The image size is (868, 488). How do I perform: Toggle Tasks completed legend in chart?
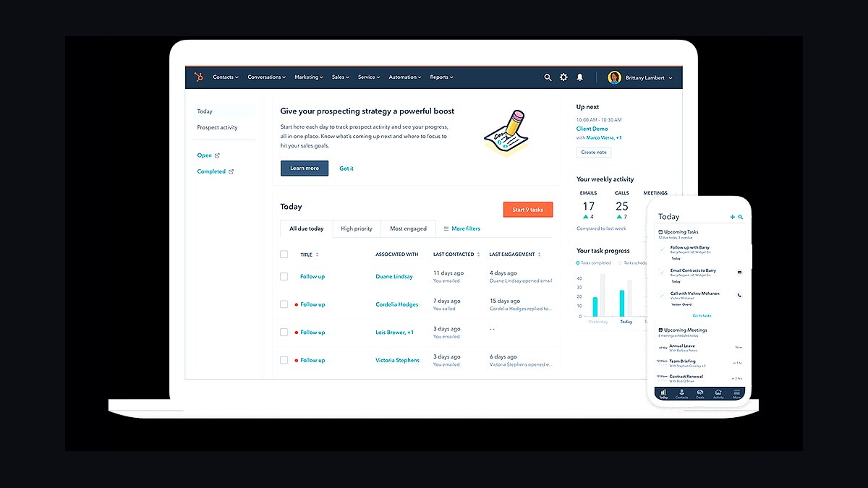click(594, 263)
